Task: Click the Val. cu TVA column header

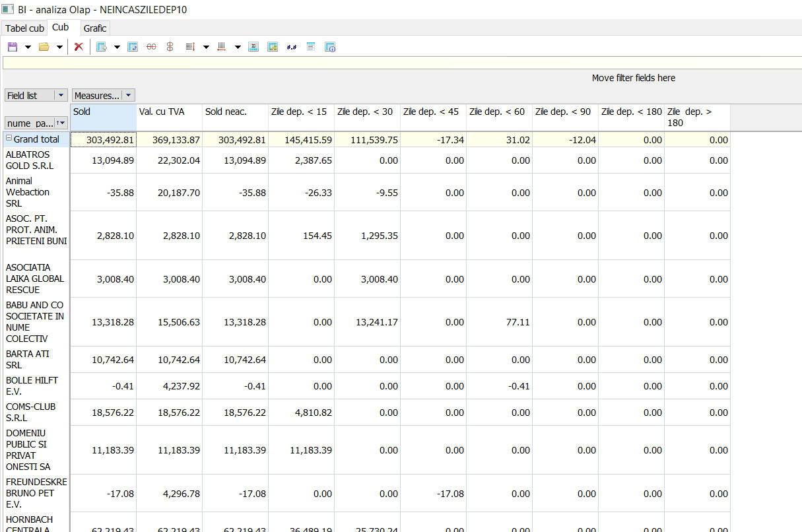Action: click(169, 117)
